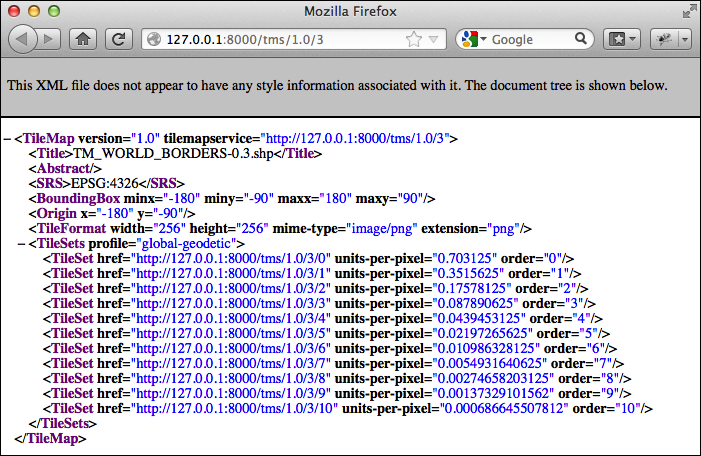This screenshot has width=701, height=456.
Task: Reload the page with the refresh icon
Action: (x=118, y=39)
